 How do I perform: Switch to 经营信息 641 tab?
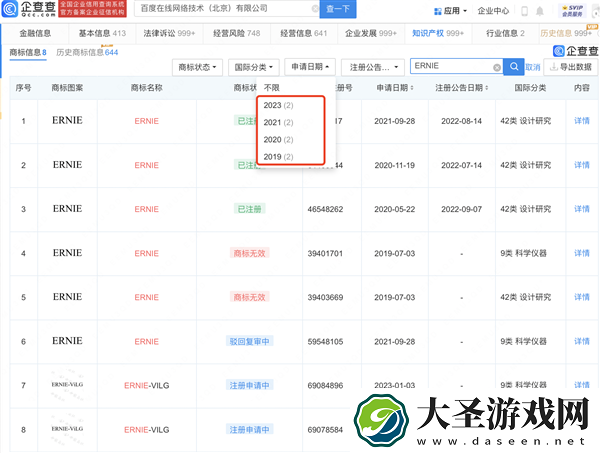click(x=304, y=33)
